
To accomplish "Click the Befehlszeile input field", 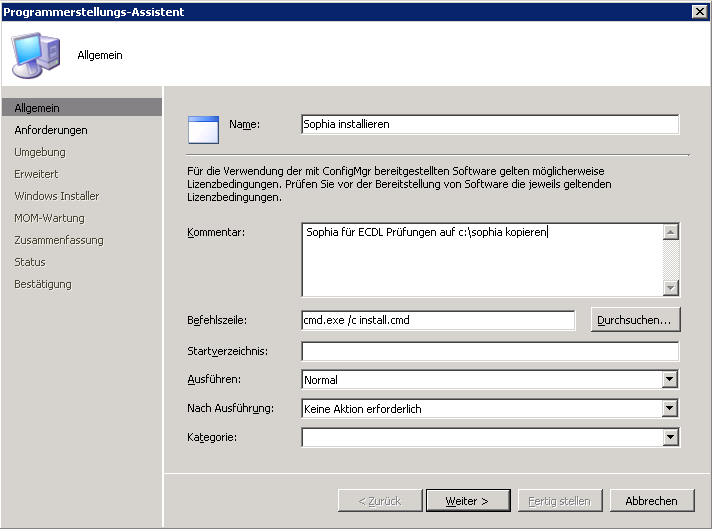I will tap(437, 320).
